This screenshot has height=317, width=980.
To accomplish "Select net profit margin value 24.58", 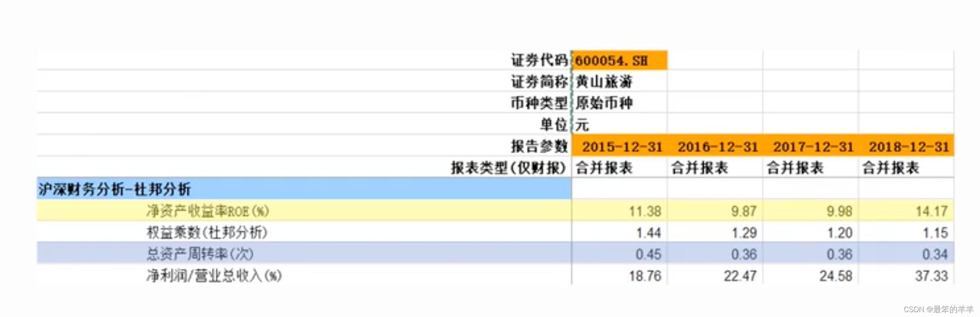I will (836, 276).
